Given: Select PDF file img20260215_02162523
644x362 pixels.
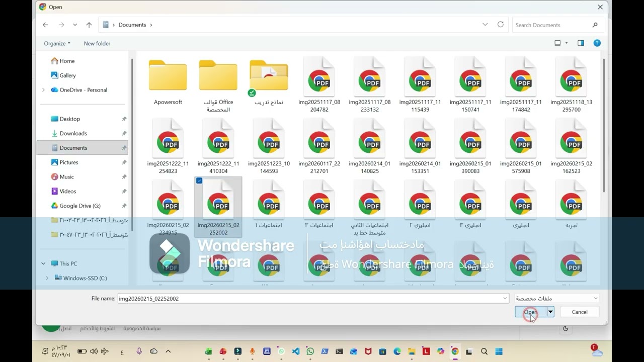Looking at the screenshot, I should [572, 146].
